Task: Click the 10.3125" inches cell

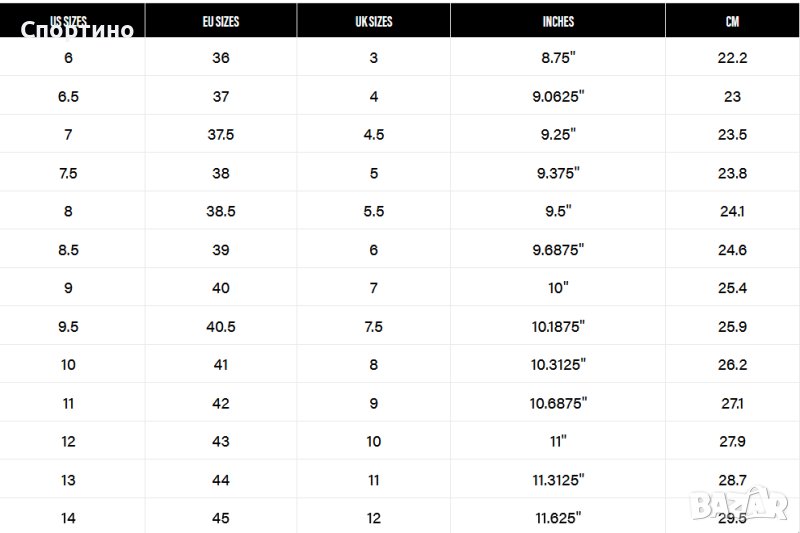Action: coord(558,365)
